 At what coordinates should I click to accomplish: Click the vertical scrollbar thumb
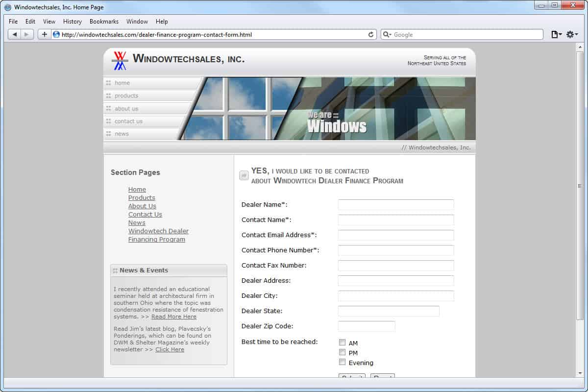point(580,186)
